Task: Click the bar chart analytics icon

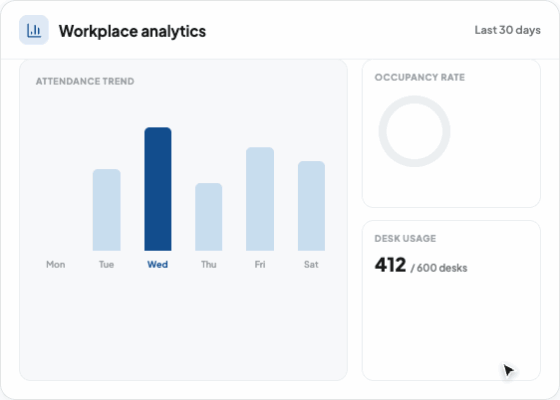Action: coord(34,30)
